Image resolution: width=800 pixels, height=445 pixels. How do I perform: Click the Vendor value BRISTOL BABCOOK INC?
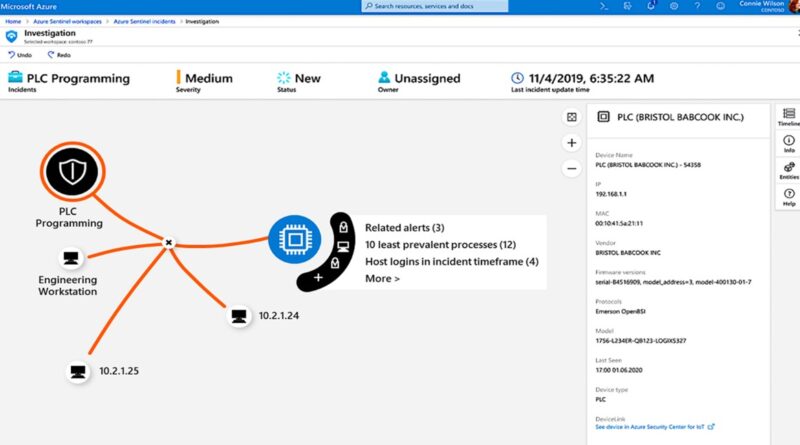tap(628, 253)
